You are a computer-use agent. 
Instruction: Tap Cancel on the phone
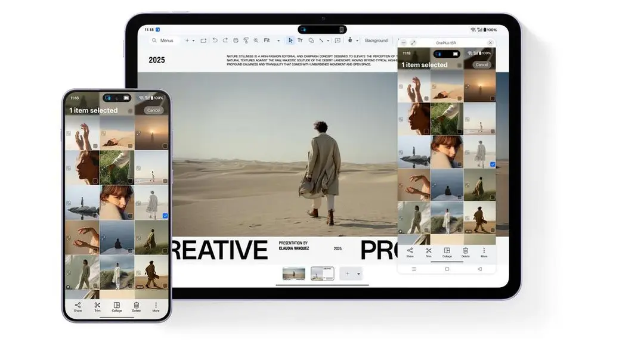[x=154, y=110]
